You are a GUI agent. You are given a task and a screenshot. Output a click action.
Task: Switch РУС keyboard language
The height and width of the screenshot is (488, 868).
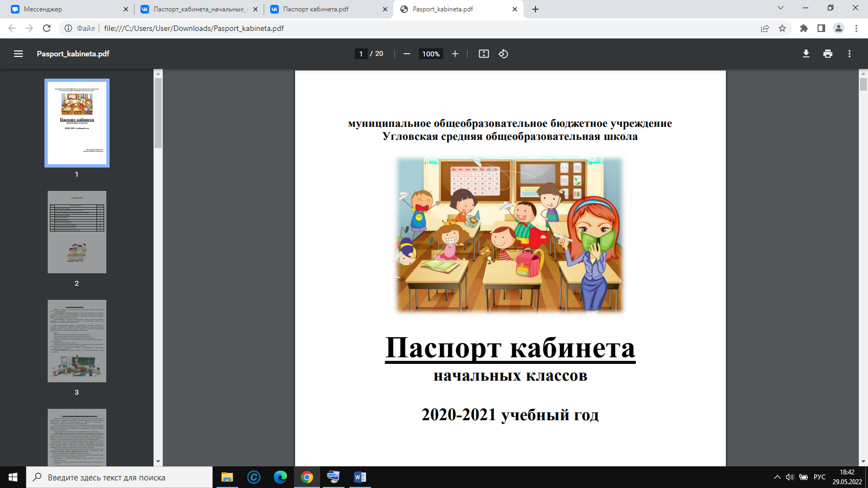click(x=820, y=477)
